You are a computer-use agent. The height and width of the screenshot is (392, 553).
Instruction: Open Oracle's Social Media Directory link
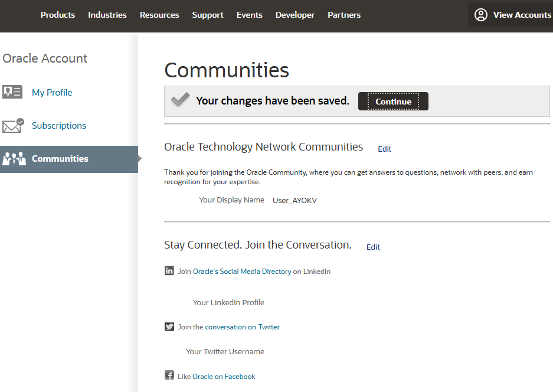(242, 272)
